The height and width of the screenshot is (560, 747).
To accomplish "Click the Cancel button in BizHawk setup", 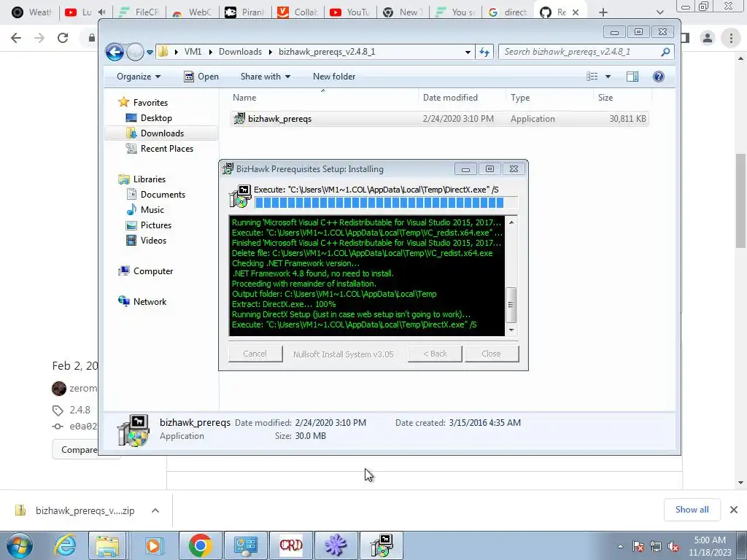I will [255, 354].
